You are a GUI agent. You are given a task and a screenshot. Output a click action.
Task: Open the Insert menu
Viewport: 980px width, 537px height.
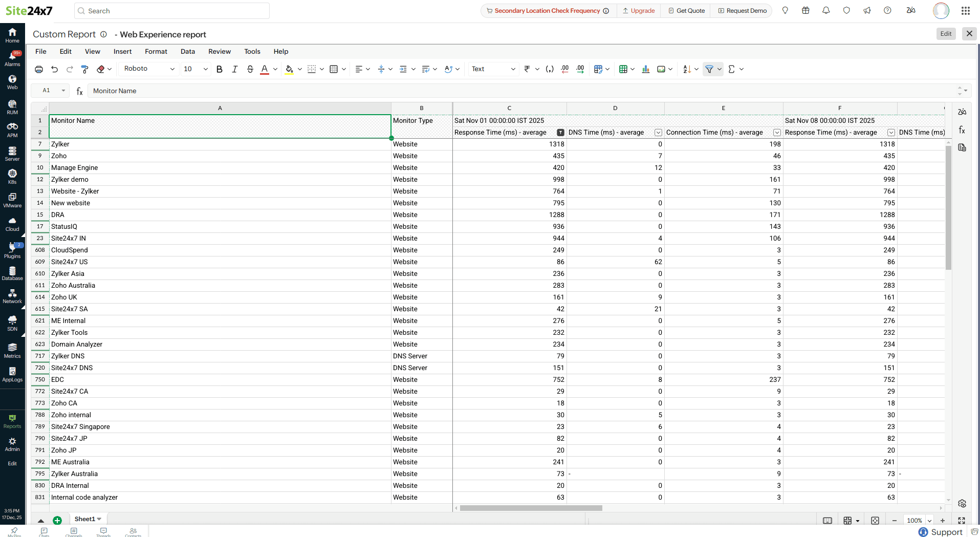pyautogui.click(x=122, y=52)
